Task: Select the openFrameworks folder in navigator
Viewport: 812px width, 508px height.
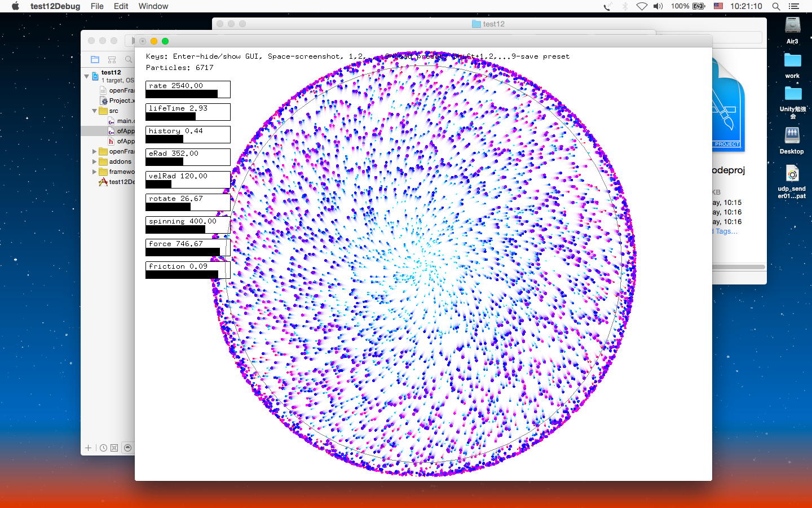Action: coord(117,151)
